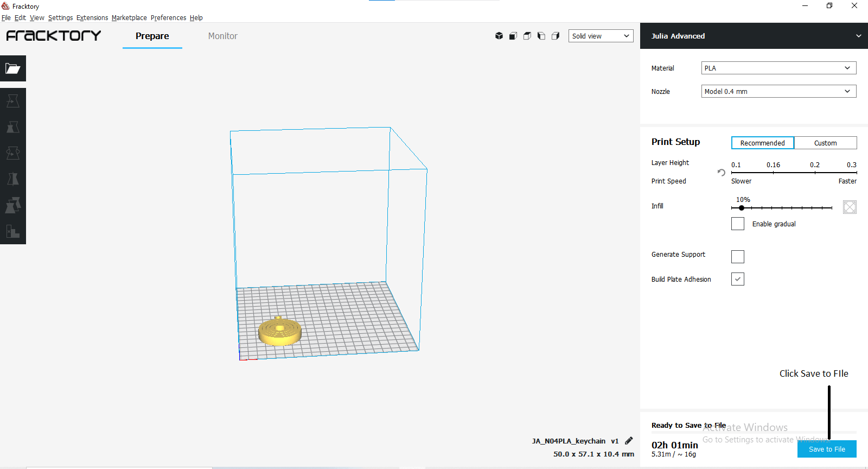Switch to left side camera view cube
The width and height of the screenshot is (868, 469).
(x=541, y=36)
